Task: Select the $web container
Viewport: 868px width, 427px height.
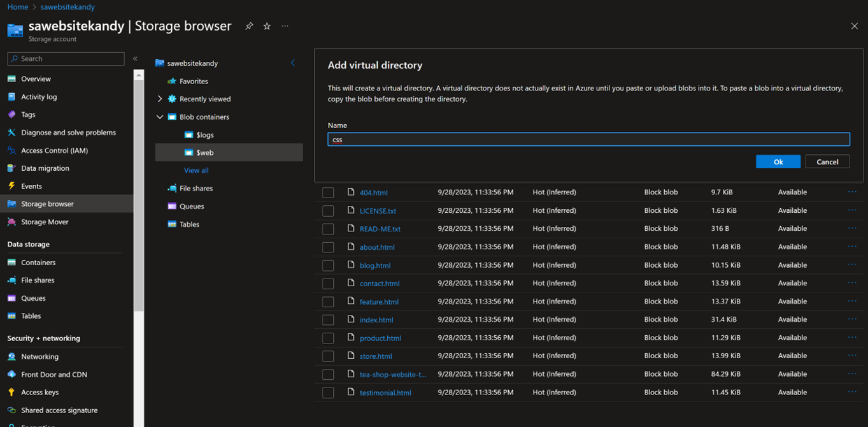Action: tap(229, 153)
